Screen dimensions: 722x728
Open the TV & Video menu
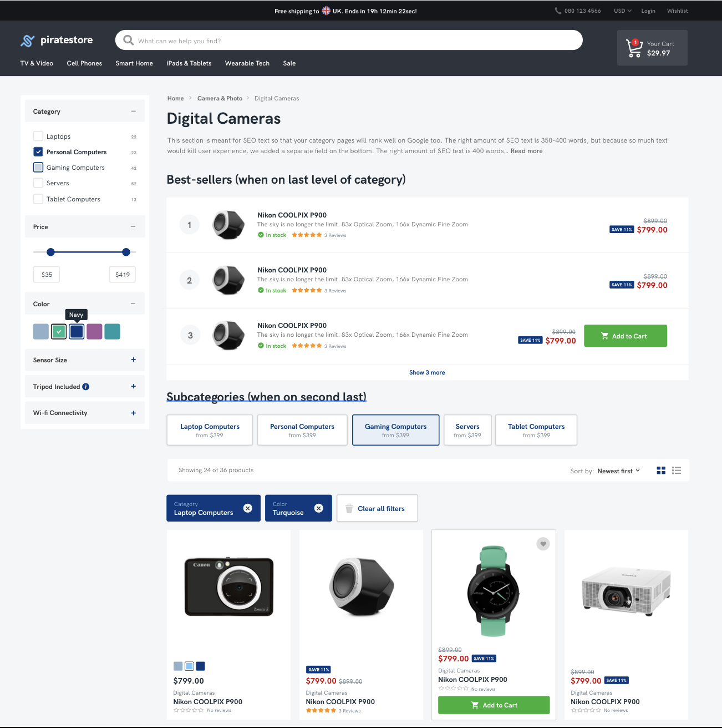37,63
